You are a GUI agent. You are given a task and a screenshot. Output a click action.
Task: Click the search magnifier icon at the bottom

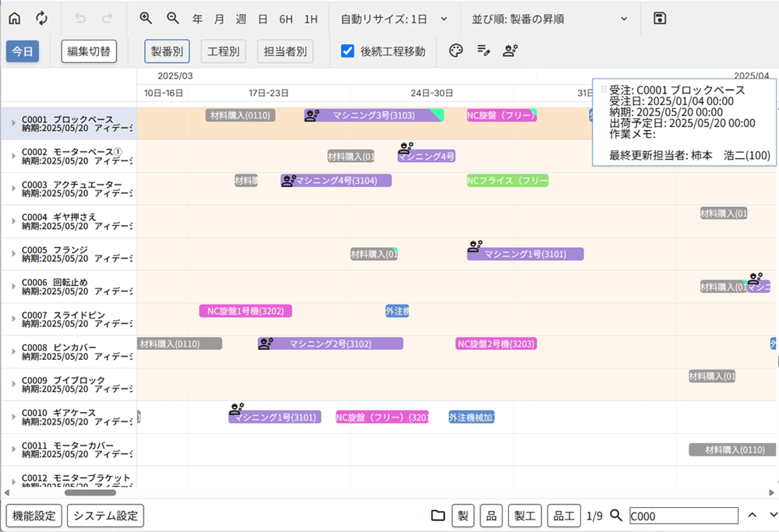(x=616, y=516)
